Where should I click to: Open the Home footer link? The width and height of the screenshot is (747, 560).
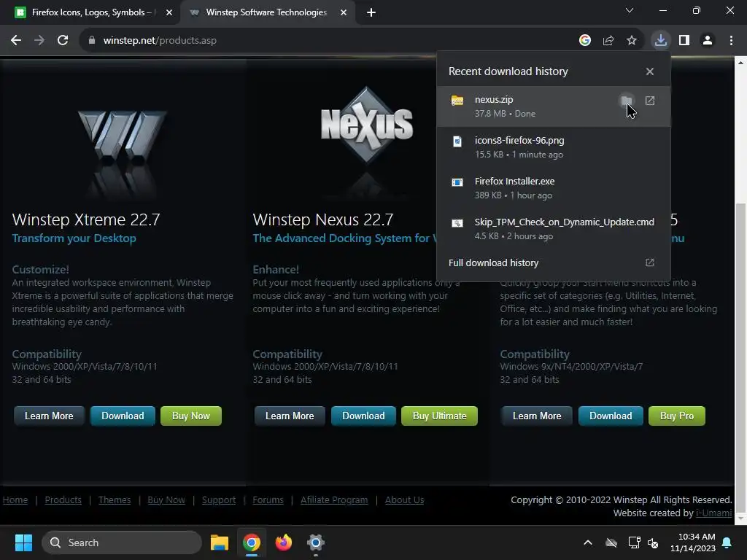(x=15, y=500)
